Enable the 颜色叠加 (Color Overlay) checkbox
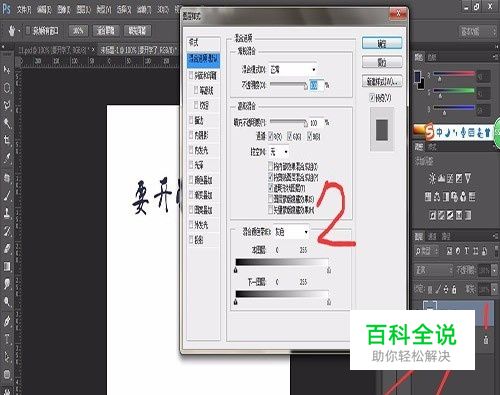 tap(191, 180)
